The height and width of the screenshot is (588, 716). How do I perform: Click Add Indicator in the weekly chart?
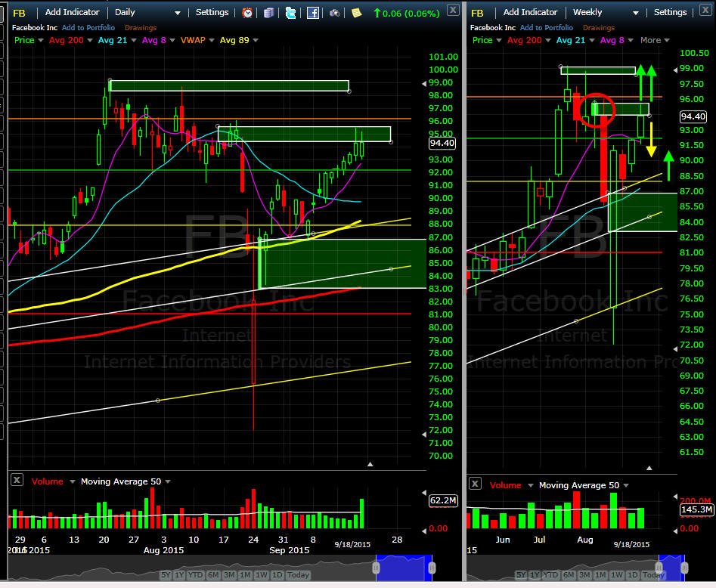coord(530,12)
